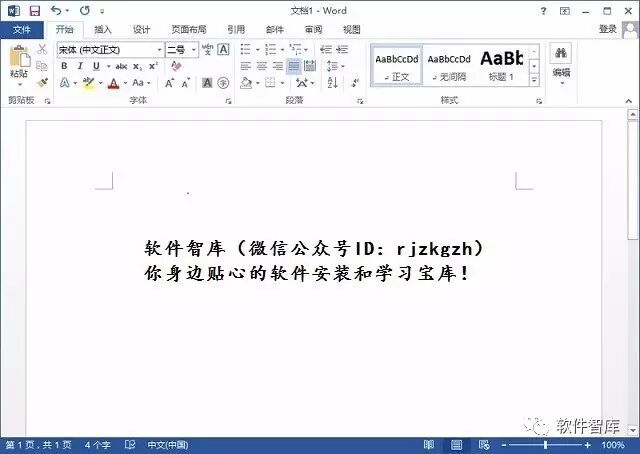Image resolution: width=640 pixels, height=454 pixels.
Task: Open Font dialog launcher
Action: tap(228, 101)
